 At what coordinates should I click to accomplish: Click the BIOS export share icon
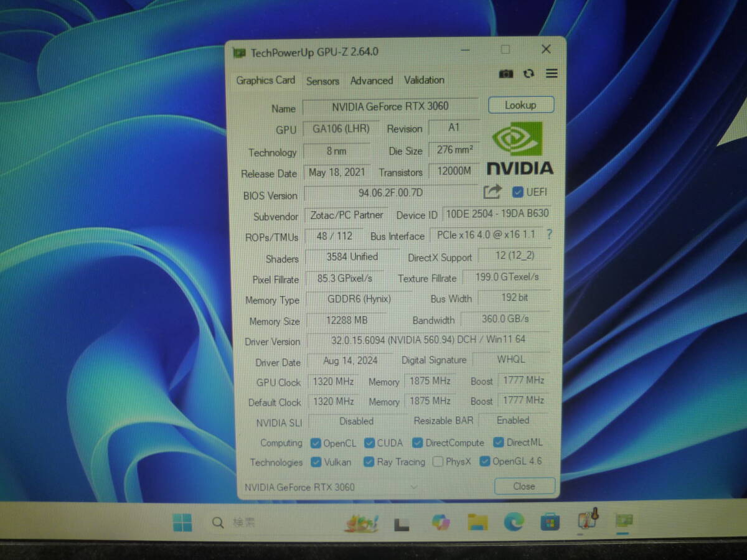click(x=492, y=192)
